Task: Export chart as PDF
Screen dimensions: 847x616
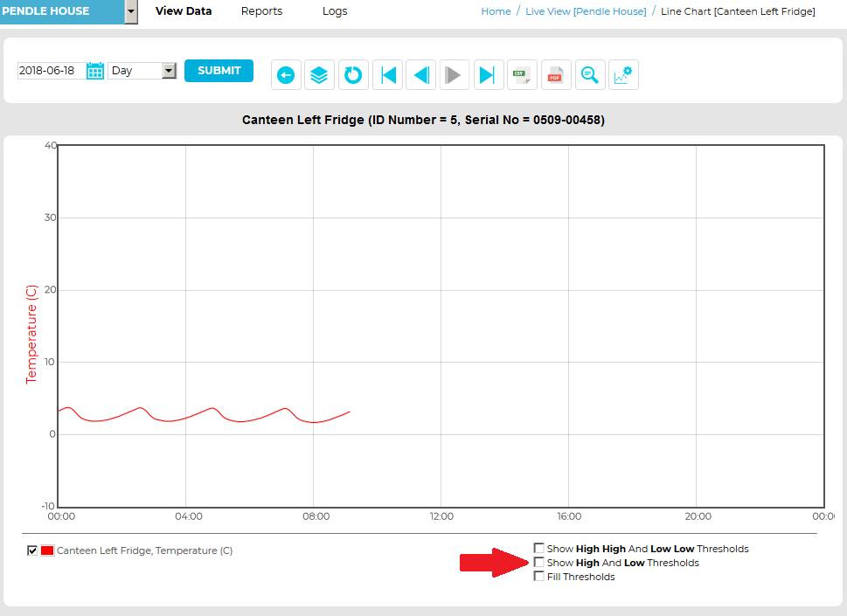Action: pos(555,75)
